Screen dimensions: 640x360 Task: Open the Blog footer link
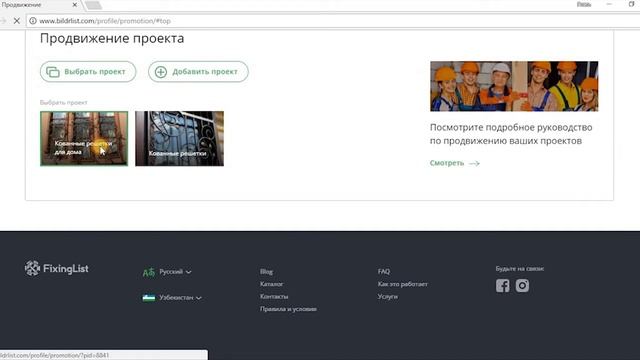coord(266,271)
